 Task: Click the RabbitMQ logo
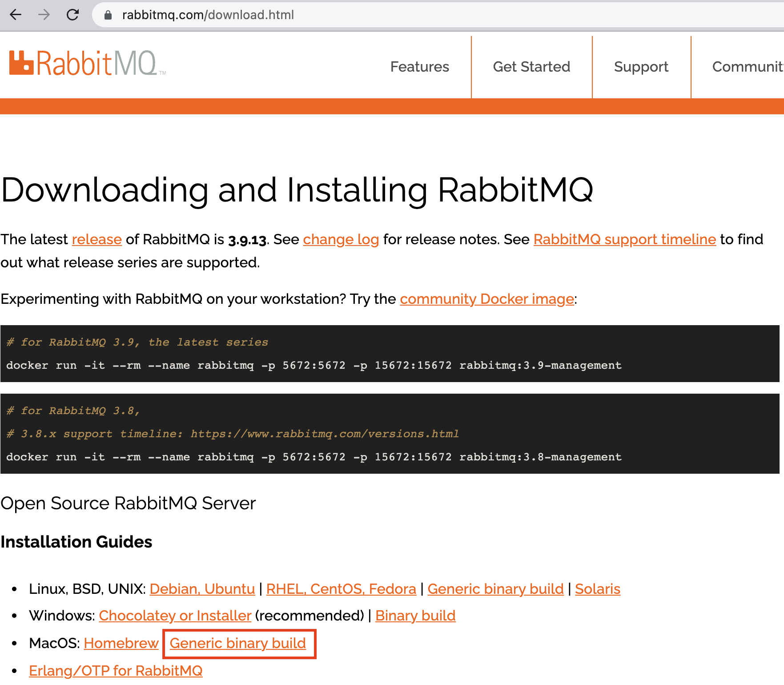[88, 63]
